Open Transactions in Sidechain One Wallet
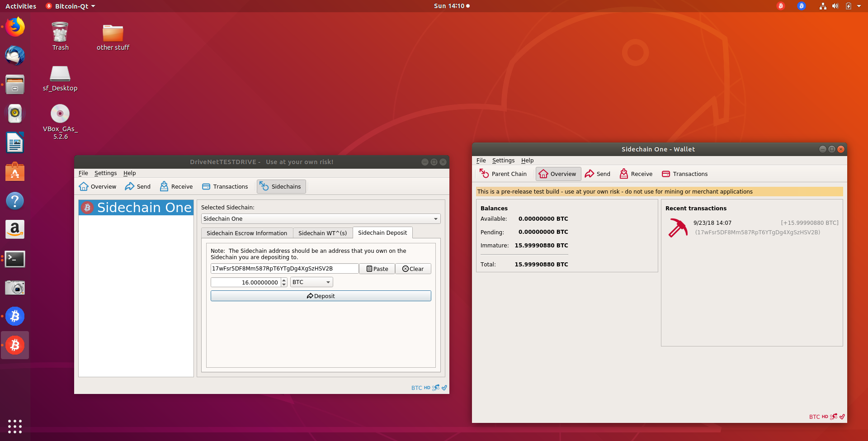This screenshot has width=868, height=441. pos(685,174)
